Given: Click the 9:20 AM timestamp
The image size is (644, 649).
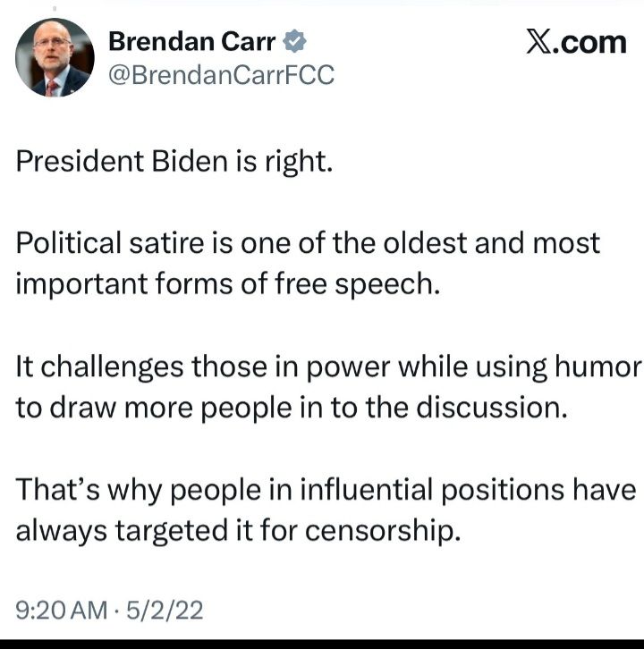Looking at the screenshot, I should [62, 610].
